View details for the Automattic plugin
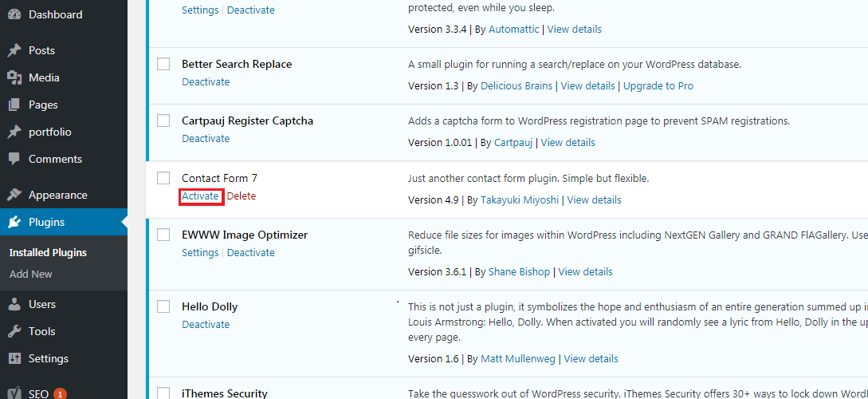 pos(575,30)
